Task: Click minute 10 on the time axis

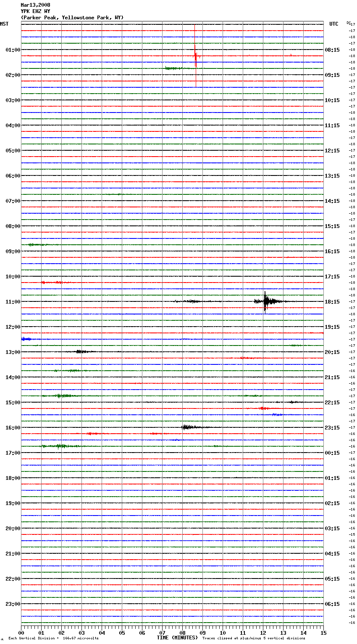Action: point(223,633)
